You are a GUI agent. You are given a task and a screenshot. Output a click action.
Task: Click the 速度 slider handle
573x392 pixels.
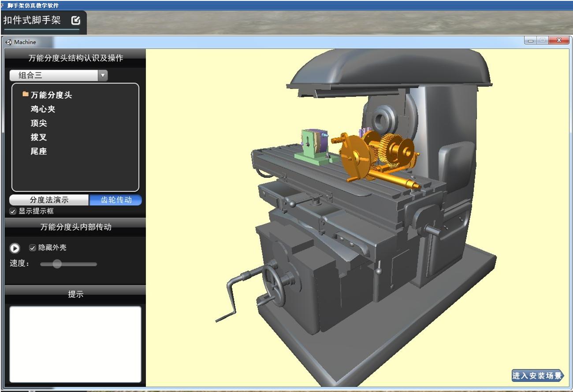click(57, 264)
